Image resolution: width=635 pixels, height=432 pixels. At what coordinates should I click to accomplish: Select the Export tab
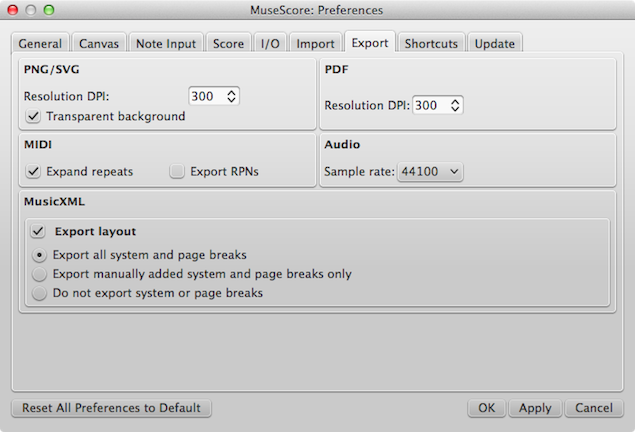[x=370, y=42]
